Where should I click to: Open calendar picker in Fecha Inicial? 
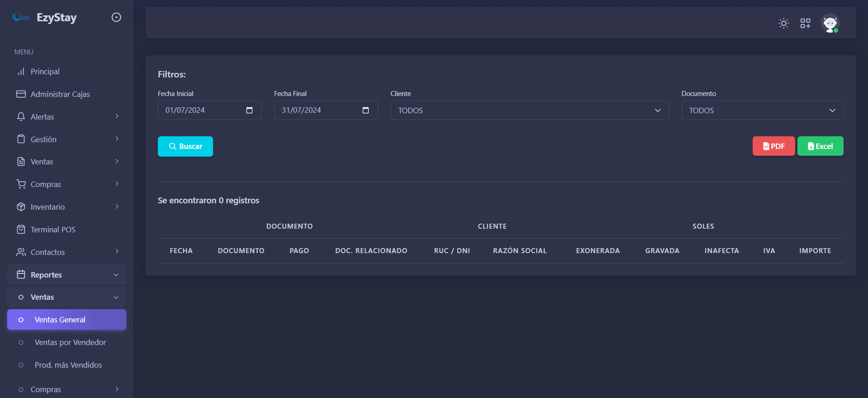point(249,110)
